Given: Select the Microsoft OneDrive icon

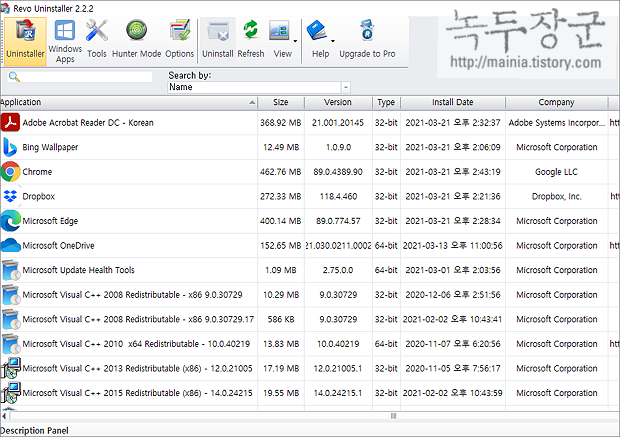Looking at the screenshot, I should pyautogui.click(x=10, y=245).
